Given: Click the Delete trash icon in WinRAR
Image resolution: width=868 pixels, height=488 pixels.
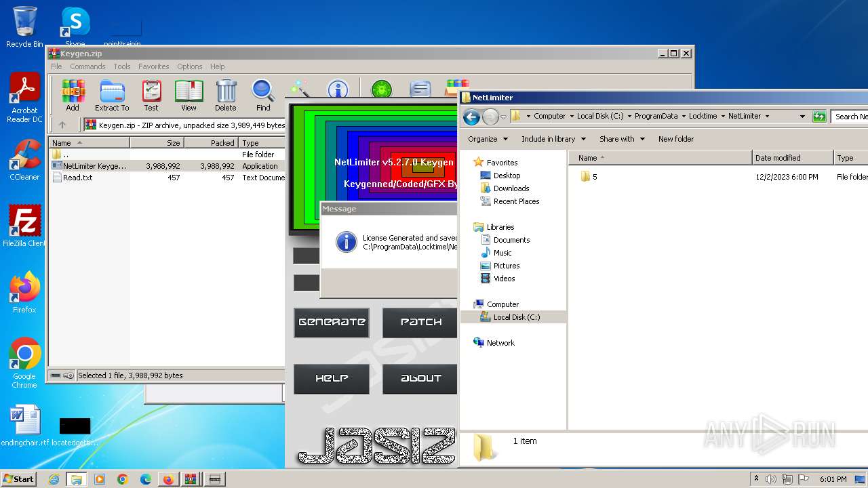Looking at the screenshot, I should click(226, 94).
